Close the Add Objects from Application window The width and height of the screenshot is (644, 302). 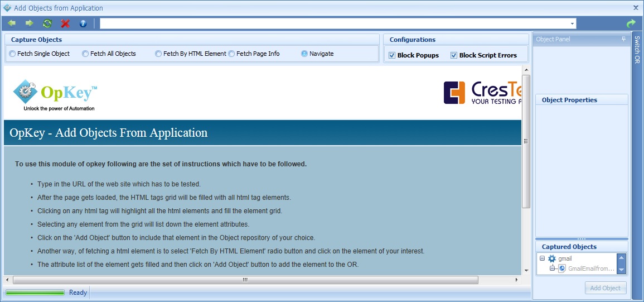coord(636,8)
